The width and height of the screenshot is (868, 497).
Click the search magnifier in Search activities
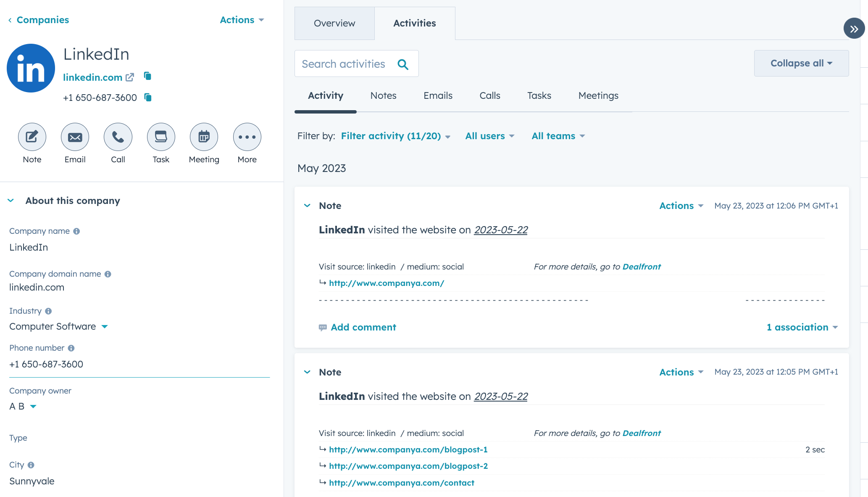(x=403, y=64)
